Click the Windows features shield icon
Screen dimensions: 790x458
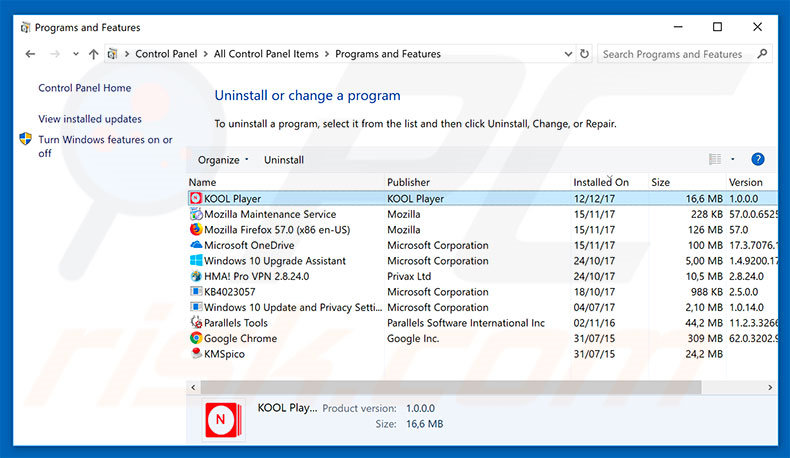click(x=26, y=139)
